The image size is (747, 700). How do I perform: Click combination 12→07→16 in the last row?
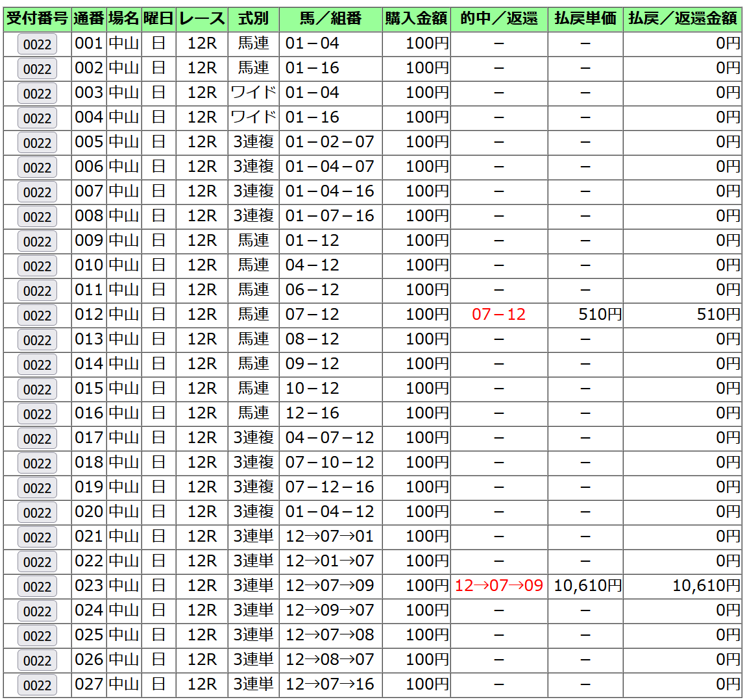[x=330, y=684]
